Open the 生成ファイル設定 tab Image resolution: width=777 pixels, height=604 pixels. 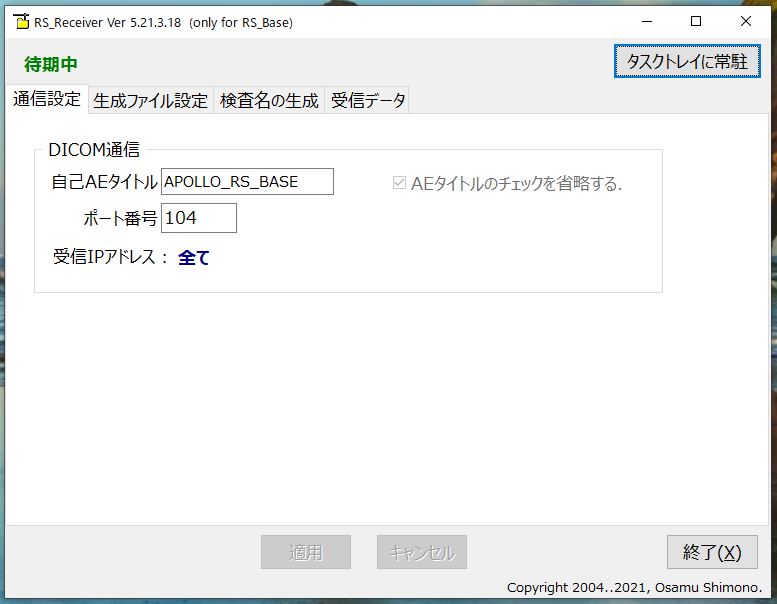[x=150, y=101]
